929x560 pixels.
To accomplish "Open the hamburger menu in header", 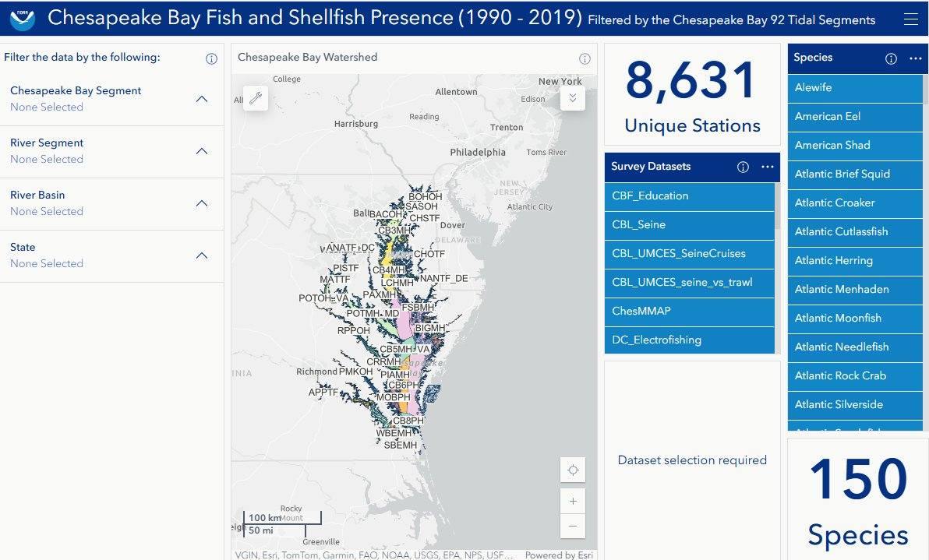I will click(910, 19).
